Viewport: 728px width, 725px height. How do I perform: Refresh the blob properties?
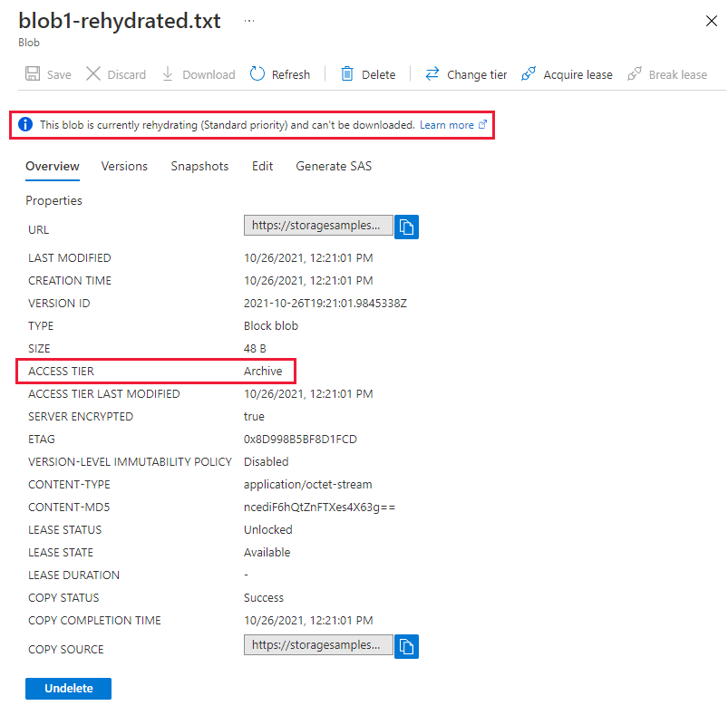point(280,73)
